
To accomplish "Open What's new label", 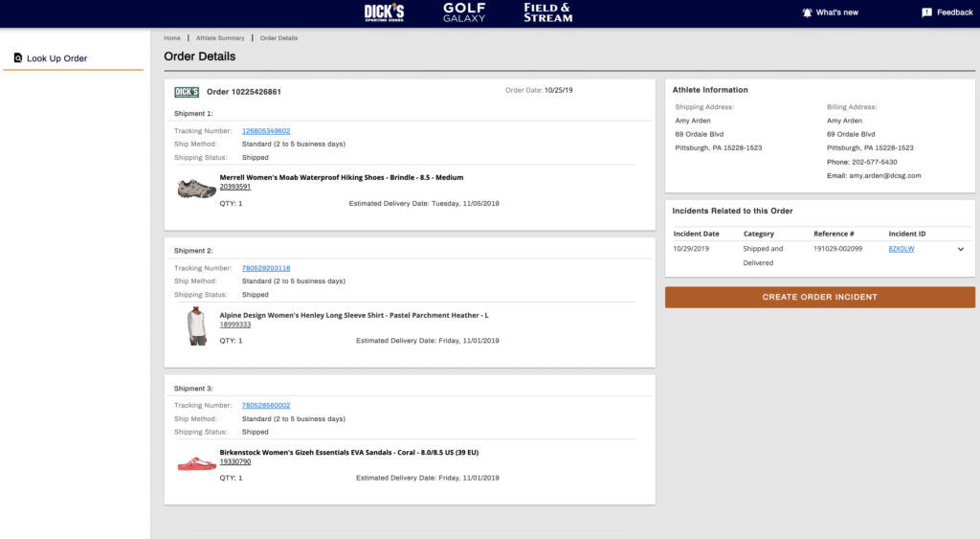I will coord(836,12).
